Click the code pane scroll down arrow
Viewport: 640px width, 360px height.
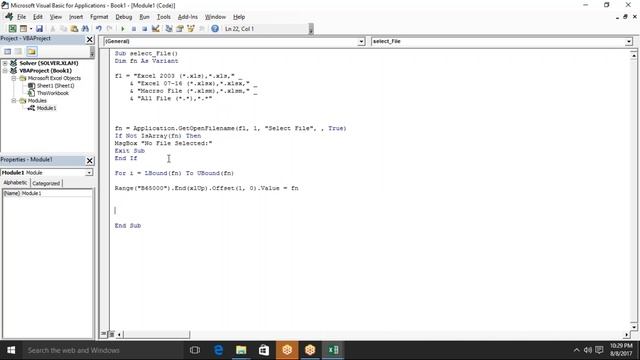(633, 327)
